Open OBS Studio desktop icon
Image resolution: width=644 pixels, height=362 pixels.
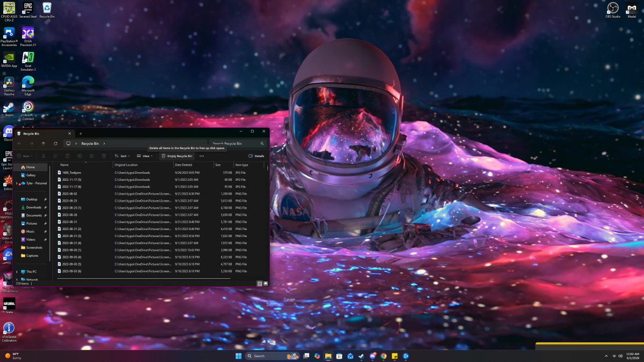(x=613, y=11)
